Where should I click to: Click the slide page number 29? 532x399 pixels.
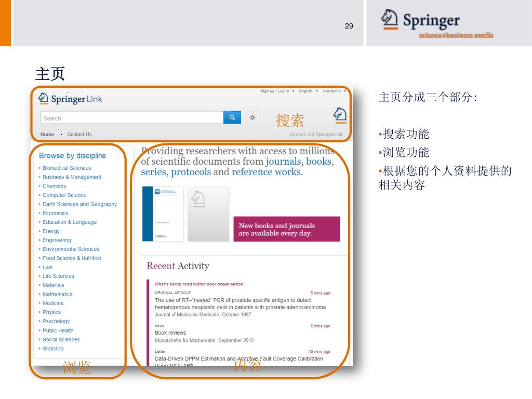click(349, 26)
